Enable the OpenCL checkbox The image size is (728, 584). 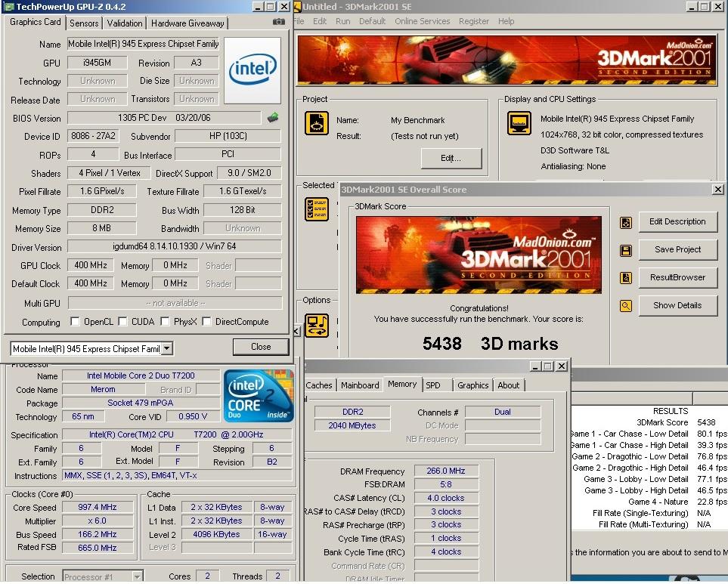pyautogui.click(x=75, y=321)
